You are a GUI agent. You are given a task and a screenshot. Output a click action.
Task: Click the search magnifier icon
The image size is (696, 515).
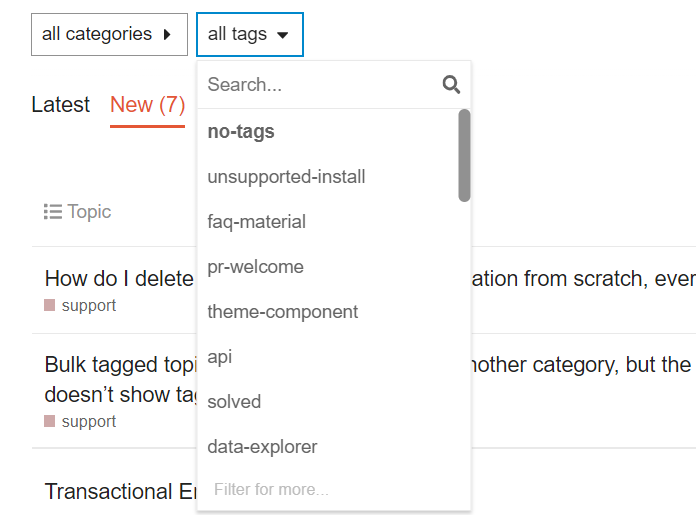(451, 85)
